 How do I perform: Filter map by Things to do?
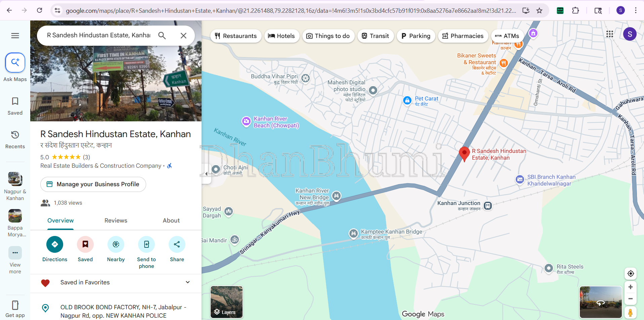point(328,36)
